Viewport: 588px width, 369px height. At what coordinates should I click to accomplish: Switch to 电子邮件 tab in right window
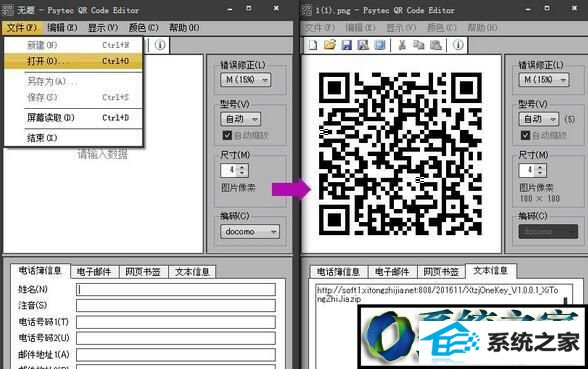point(392,272)
